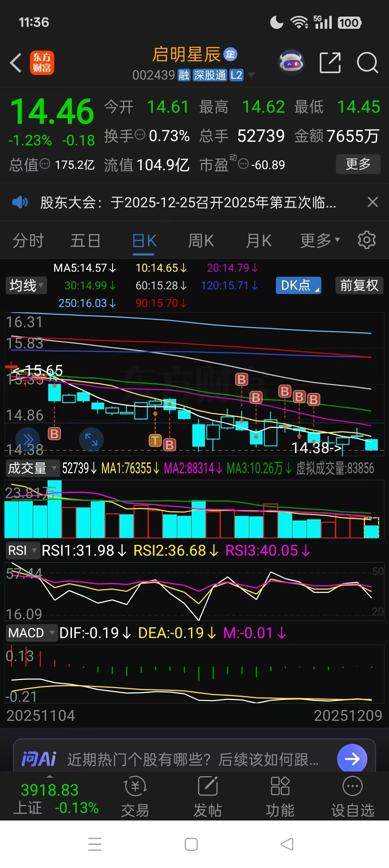Switch to the 分时 tab
The width and height of the screenshot is (389, 868).
coord(28,240)
